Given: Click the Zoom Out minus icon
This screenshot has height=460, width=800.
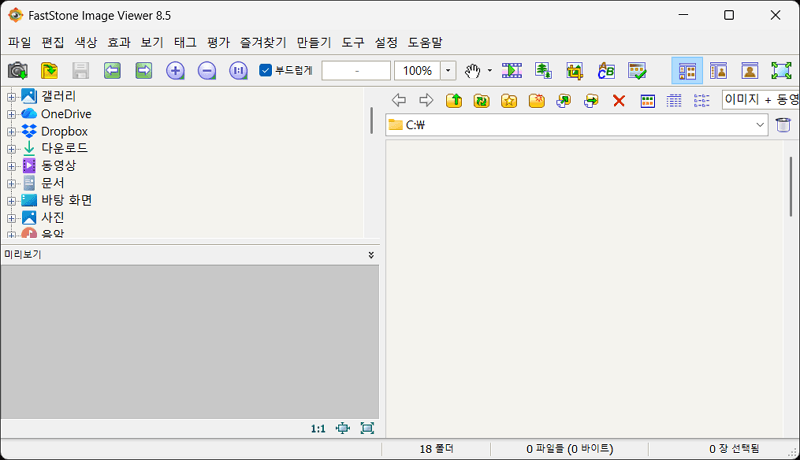Looking at the screenshot, I should click(207, 70).
